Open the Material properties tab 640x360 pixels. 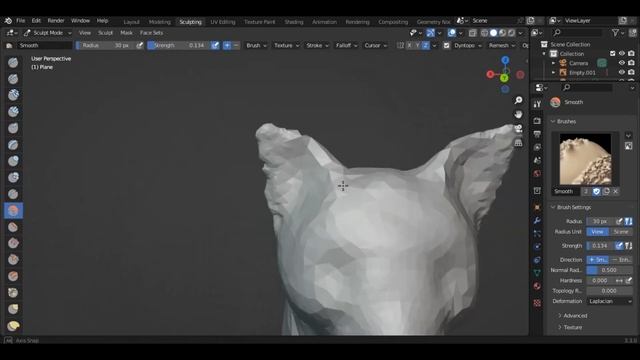point(537,286)
